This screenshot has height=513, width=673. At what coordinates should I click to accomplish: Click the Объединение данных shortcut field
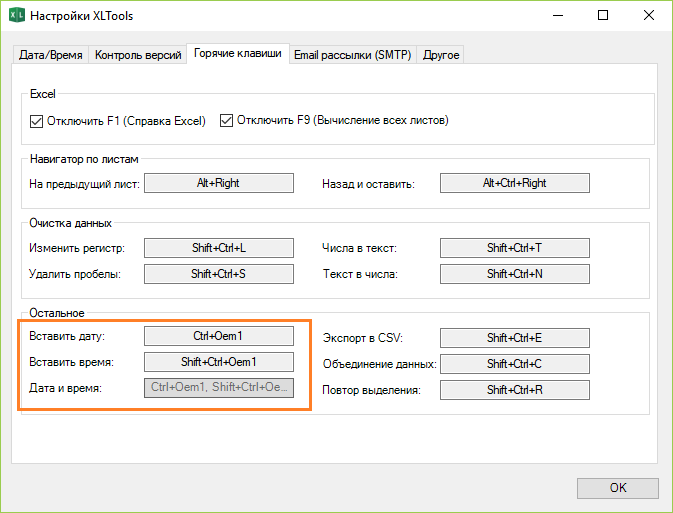click(x=514, y=364)
